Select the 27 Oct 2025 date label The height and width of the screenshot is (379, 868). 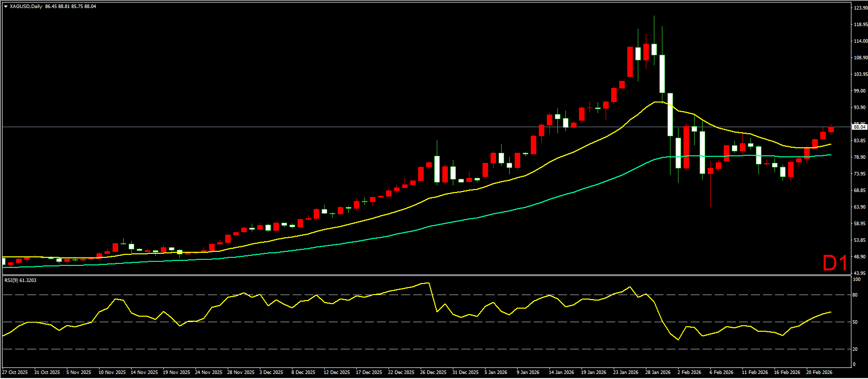coord(15,372)
